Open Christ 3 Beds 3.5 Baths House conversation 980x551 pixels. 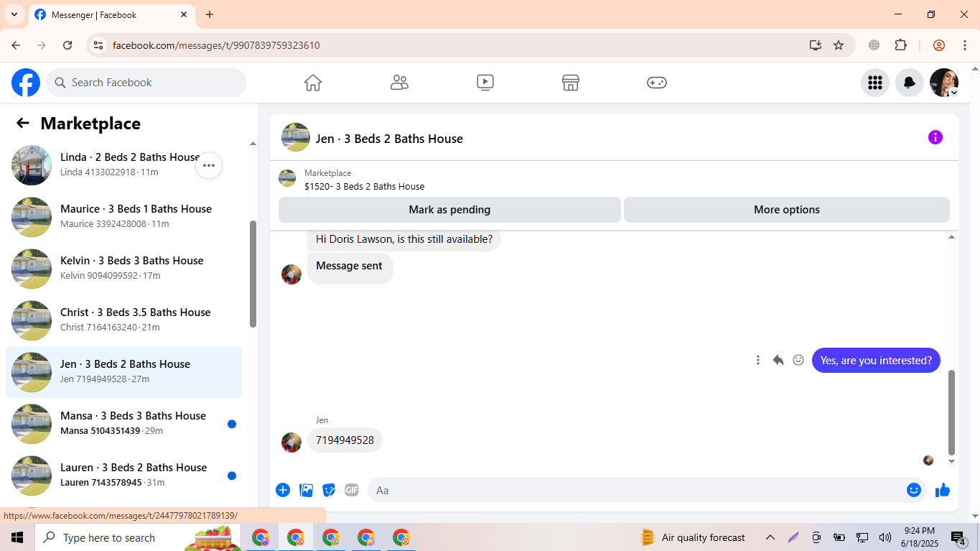pyautogui.click(x=123, y=320)
